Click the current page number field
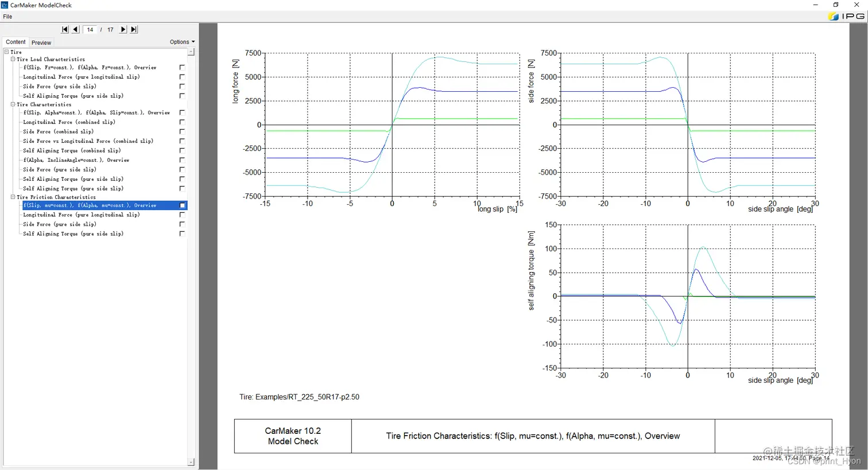Image resolution: width=868 pixels, height=470 pixels. point(90,29)
